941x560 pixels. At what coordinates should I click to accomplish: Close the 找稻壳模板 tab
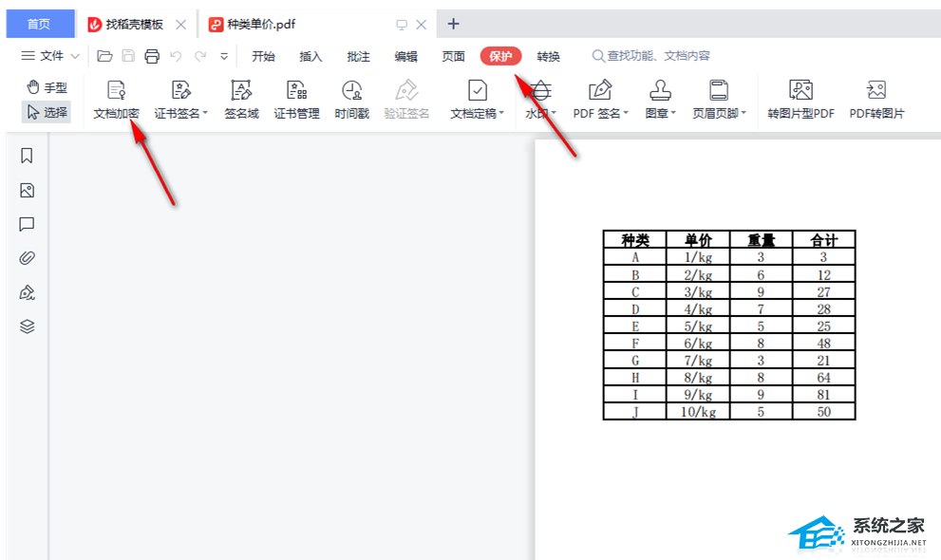pyautogui.click(x=180, y=25)
